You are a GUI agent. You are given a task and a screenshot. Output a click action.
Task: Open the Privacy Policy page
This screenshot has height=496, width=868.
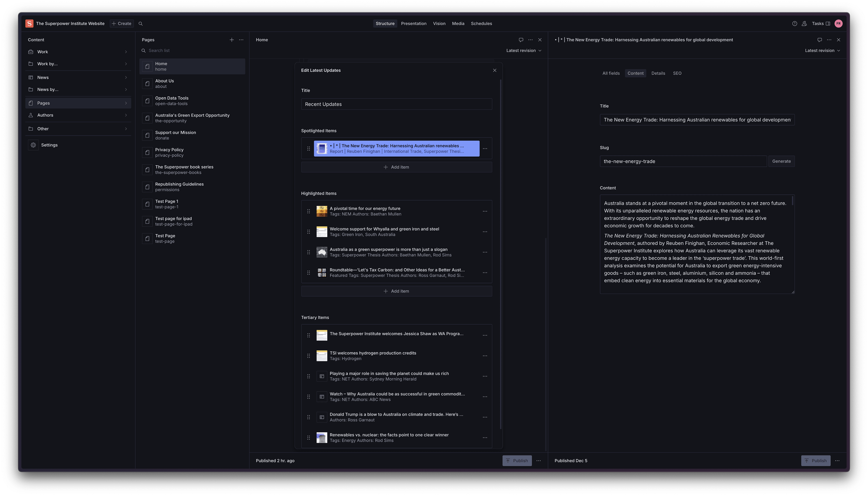192,152
